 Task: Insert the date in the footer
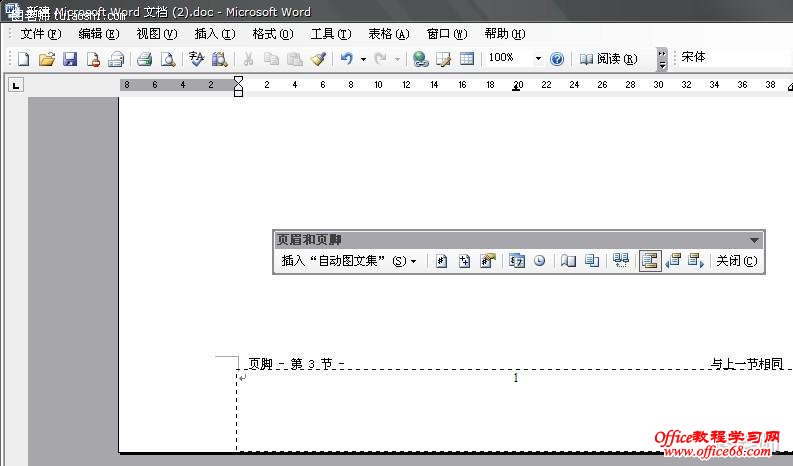(516, 261)
